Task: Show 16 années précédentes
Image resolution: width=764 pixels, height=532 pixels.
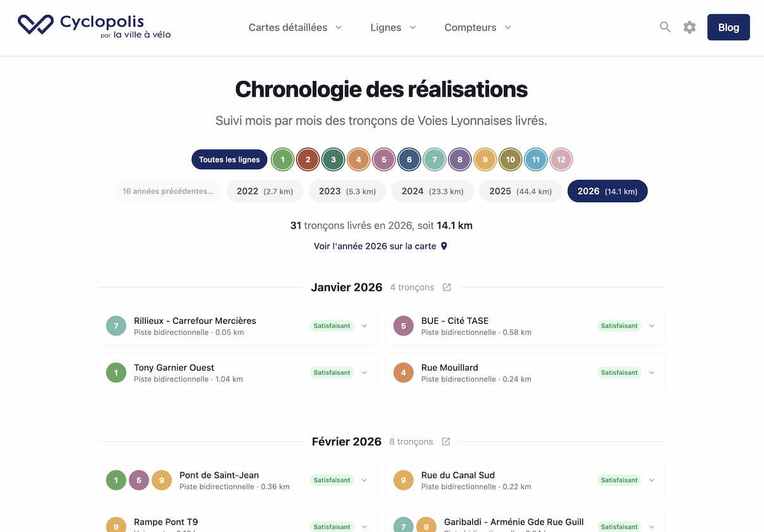Action: pyautogui.click(x=168, y=190)
